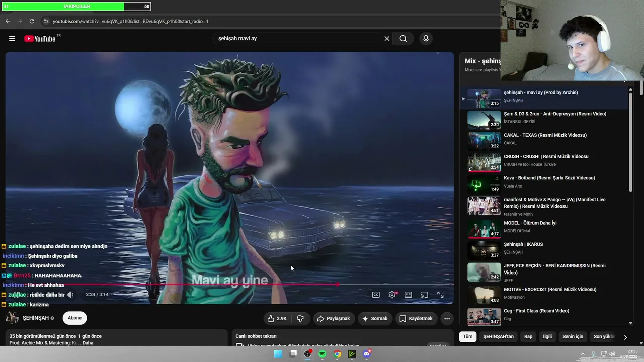Toggle subtitles with the CC button
The image size is (644, 362).
tap(376, 295)
